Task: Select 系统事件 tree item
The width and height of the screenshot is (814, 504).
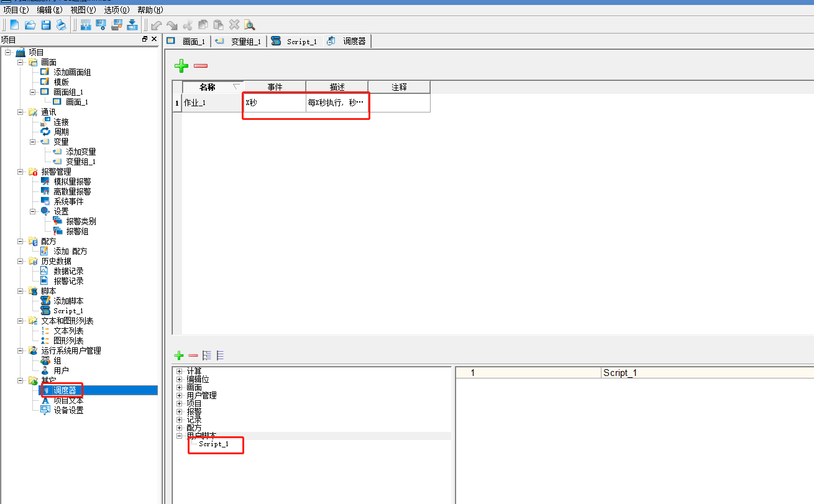Action: (x=68, y=201)
